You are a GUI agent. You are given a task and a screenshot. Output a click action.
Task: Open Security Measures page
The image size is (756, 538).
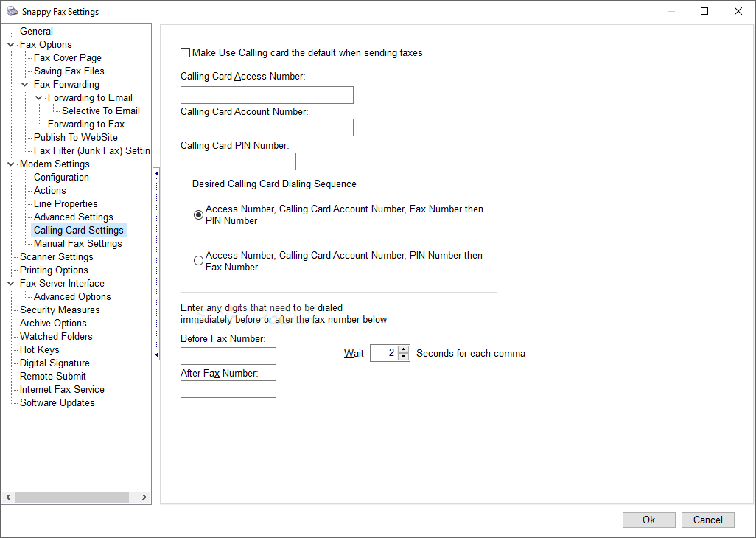tap(60, 310)
